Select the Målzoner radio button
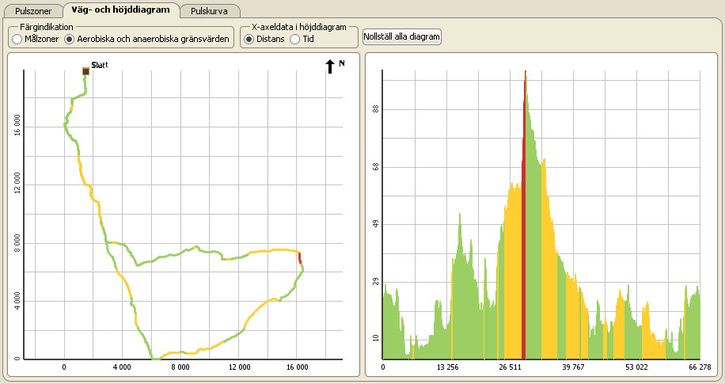725x384 pixels. (x=17, y=39)
